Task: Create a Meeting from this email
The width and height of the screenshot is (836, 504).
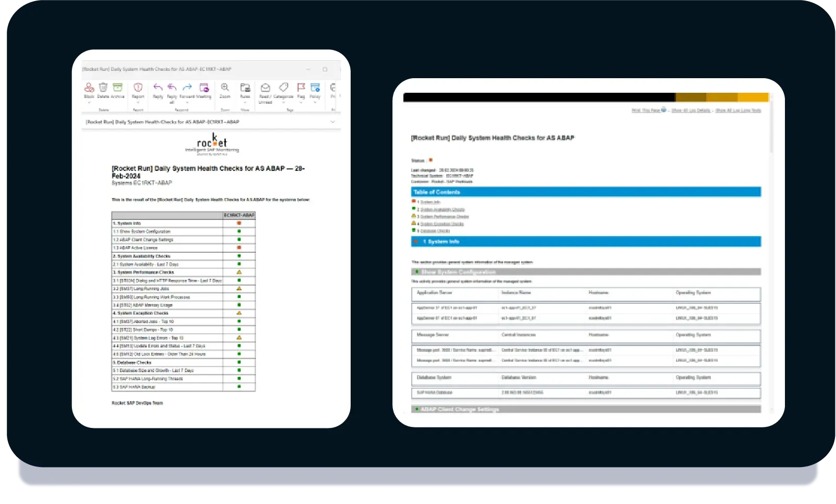Action: coord(204,88)
